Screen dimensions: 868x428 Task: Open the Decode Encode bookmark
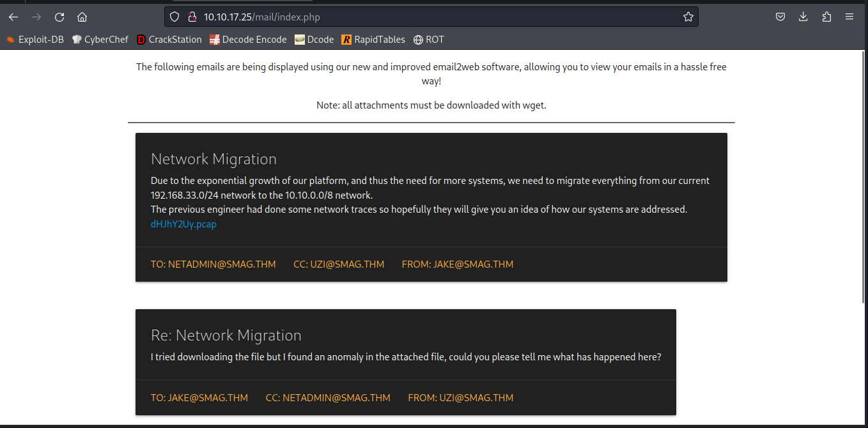(248, 40)
